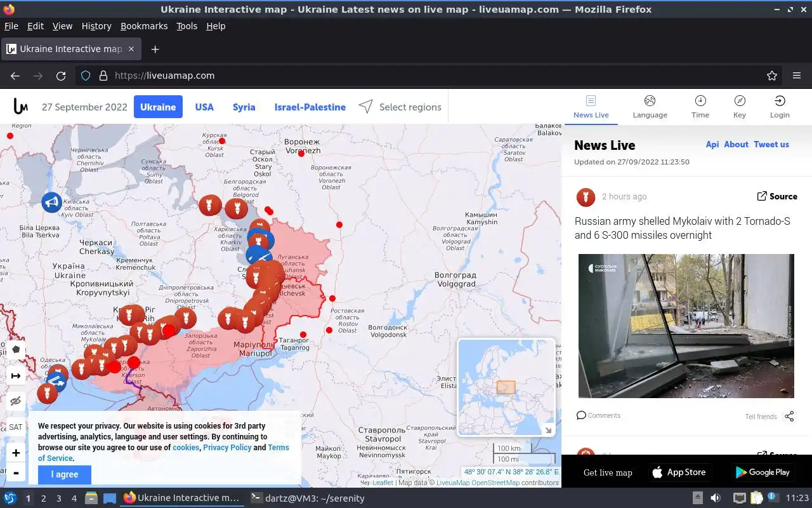Click the tracking protection shield icon

(86, 76)
